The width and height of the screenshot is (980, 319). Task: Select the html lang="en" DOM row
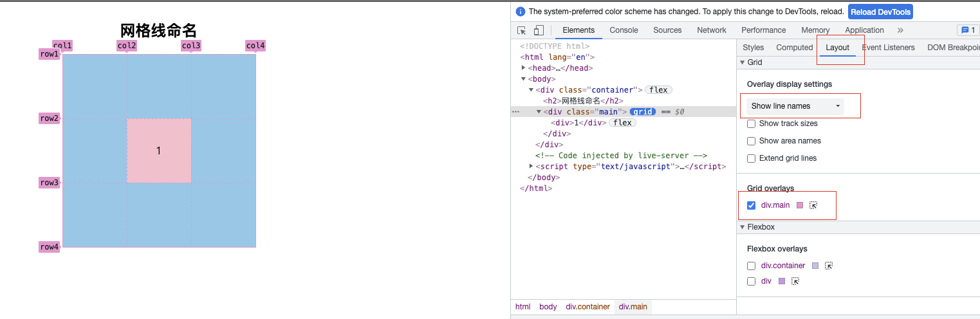(x=624, y=57)
